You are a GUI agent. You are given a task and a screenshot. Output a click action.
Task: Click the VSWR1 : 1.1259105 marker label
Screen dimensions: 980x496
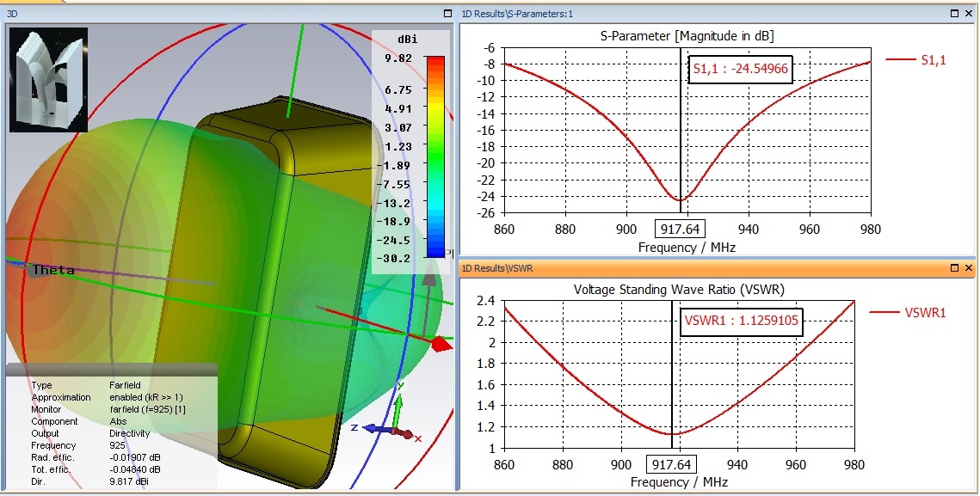741,321
